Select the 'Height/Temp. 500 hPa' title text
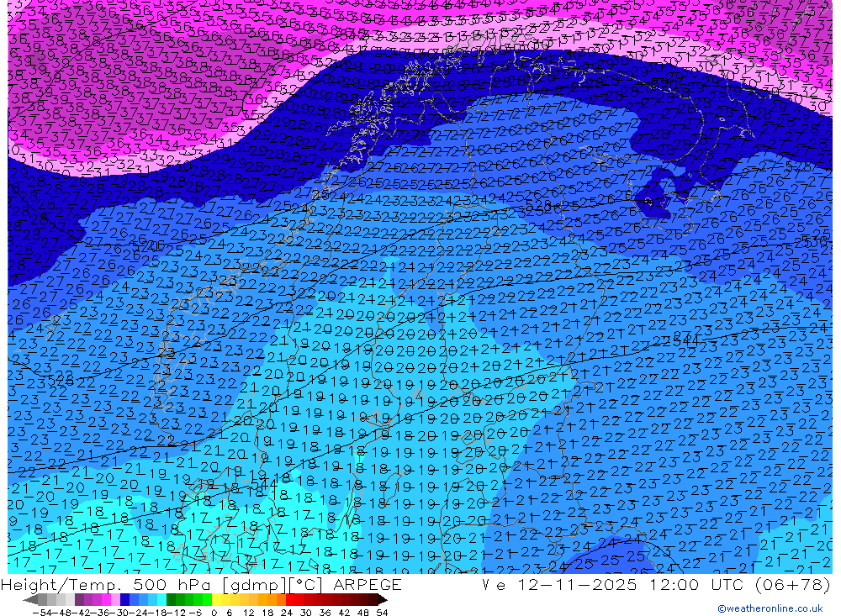The width and height of the screenshot is (841, 616). (104, 585)
